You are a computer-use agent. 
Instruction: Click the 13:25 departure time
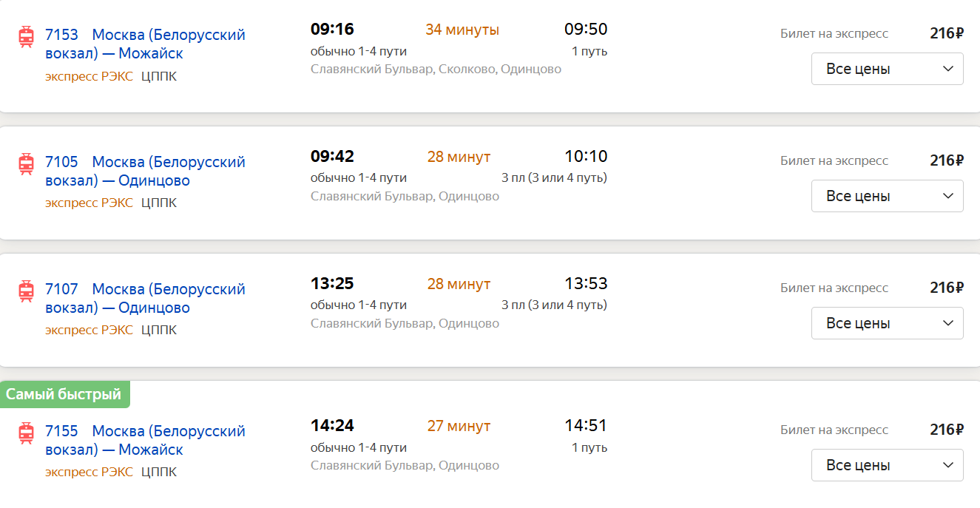point(332,284)
